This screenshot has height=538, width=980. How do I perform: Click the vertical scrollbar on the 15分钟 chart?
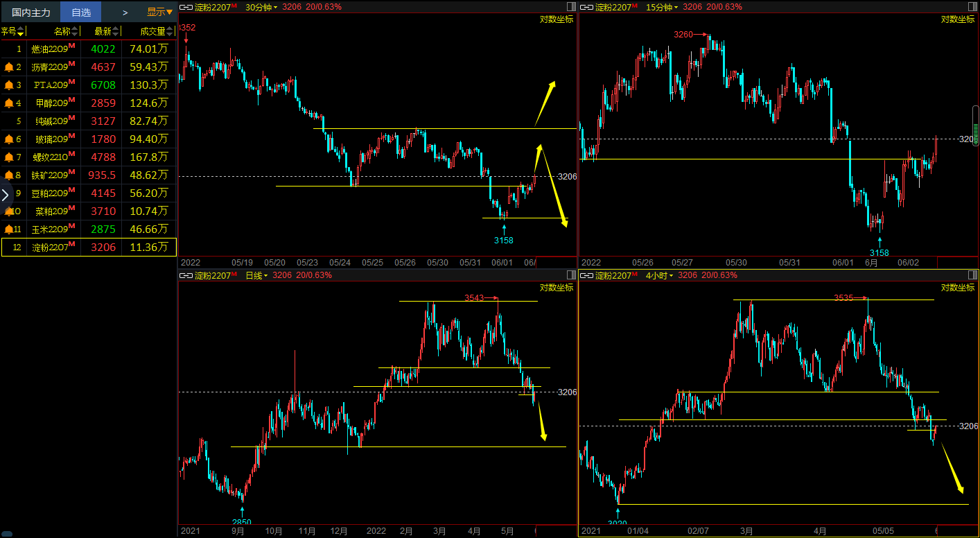976,125
